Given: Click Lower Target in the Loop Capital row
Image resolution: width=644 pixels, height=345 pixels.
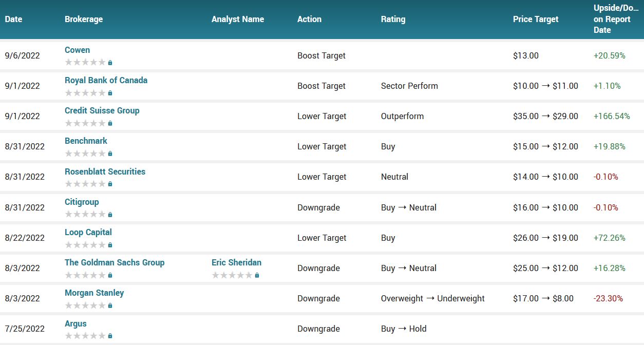Looking at the screenshot, I should pyautogui.click(x=322, y=238).
